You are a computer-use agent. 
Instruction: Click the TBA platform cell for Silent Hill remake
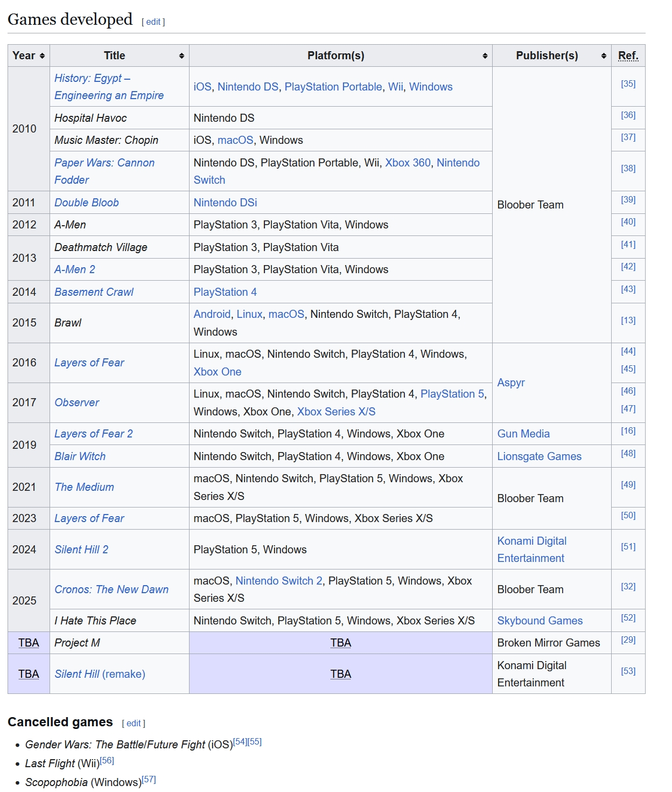[340, 674]
